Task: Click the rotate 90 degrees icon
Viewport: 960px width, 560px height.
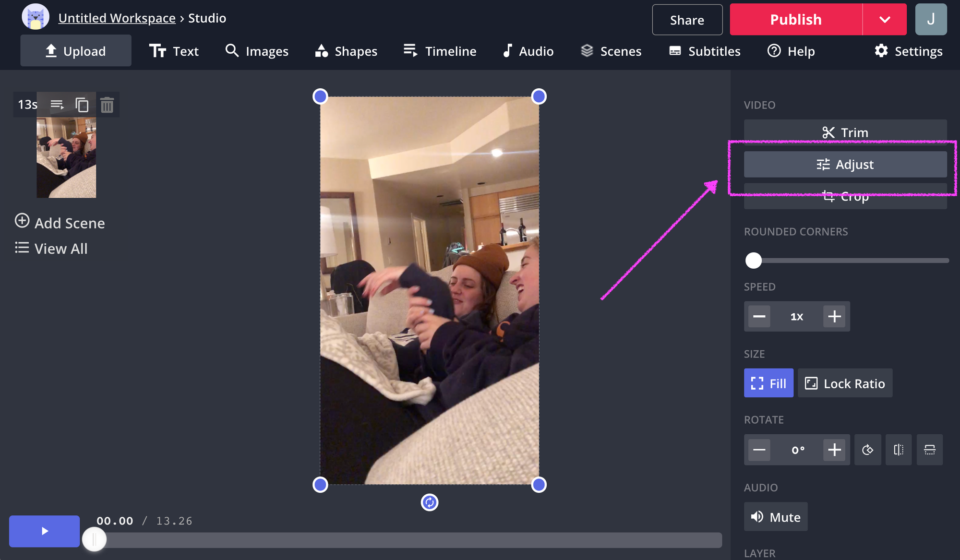Action: point(867,450)
